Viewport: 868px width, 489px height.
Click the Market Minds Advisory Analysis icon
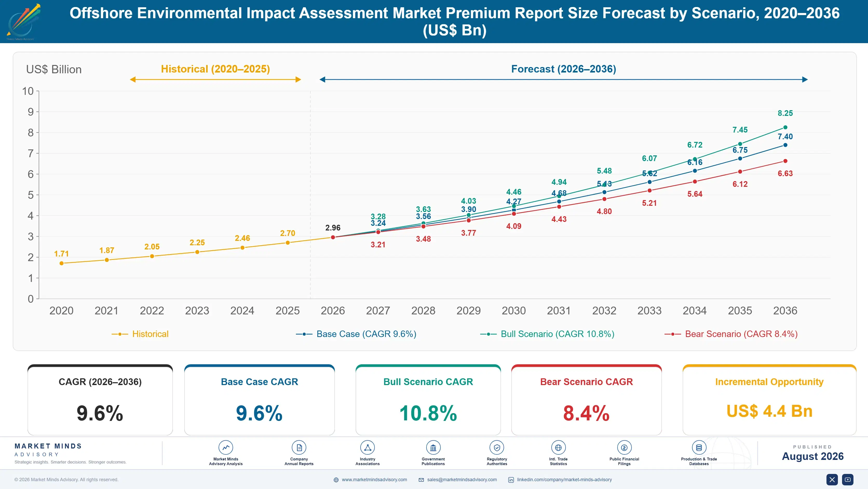[226, 447]
